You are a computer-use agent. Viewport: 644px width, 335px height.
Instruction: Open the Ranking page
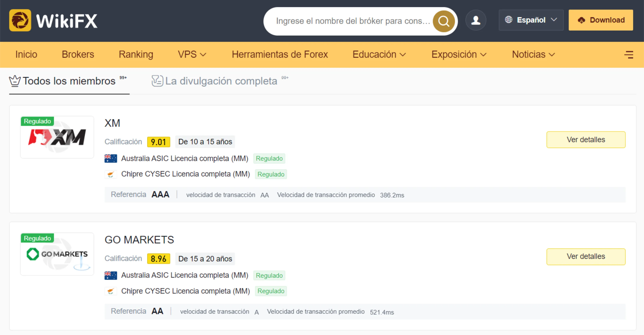point(136,55)
